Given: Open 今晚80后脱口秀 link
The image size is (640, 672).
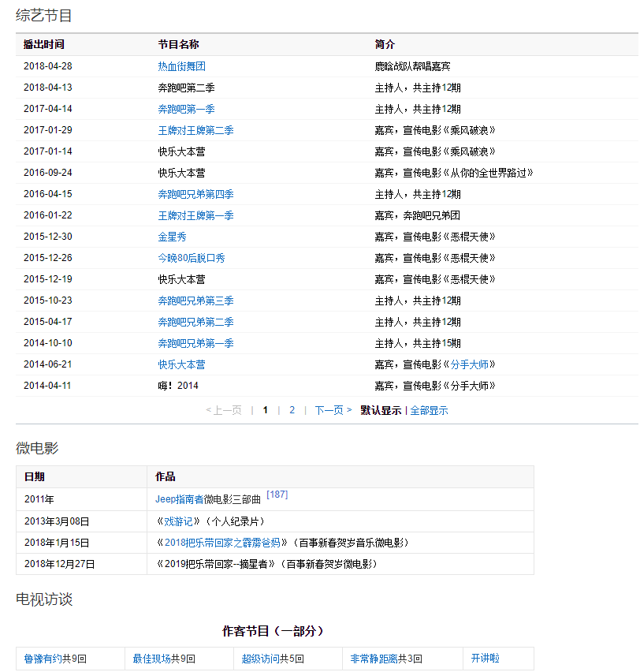Looking at the screenshot, I should pos(191,258).
